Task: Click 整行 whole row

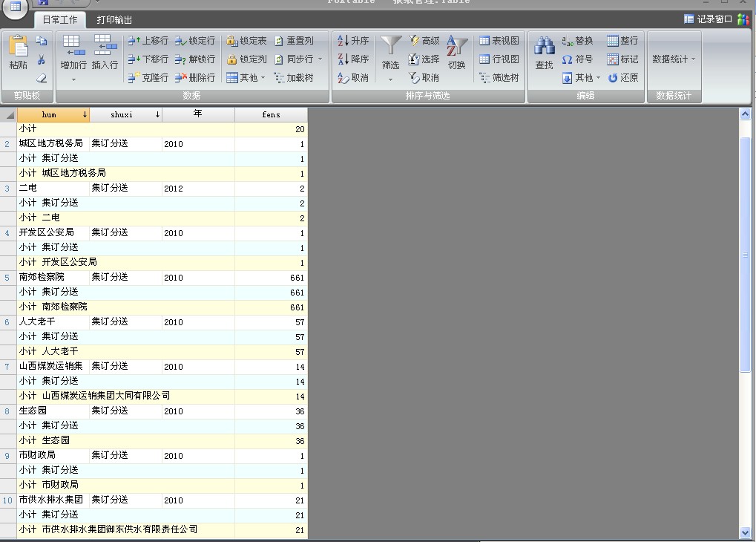Action: [622, 41]
